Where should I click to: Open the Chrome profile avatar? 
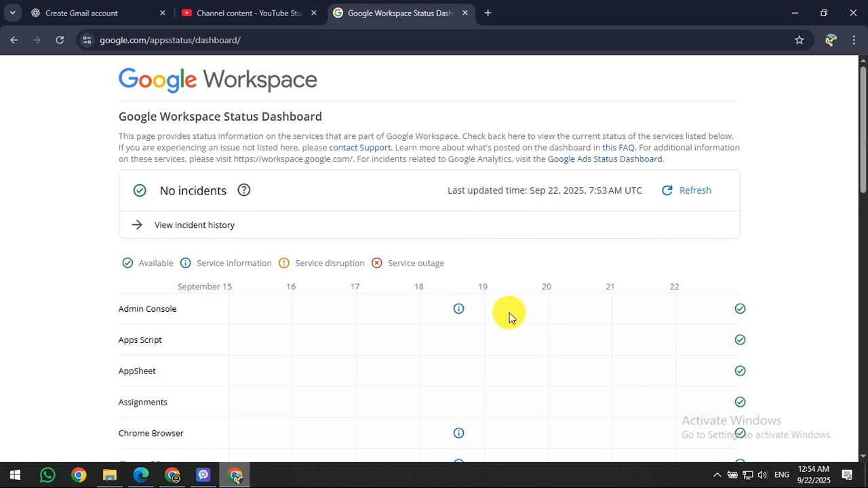coord(831,40)
